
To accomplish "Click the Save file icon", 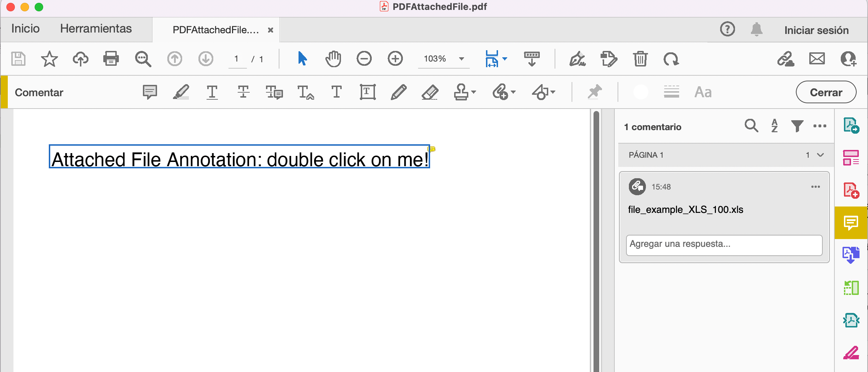I will [x=18, y=59].
